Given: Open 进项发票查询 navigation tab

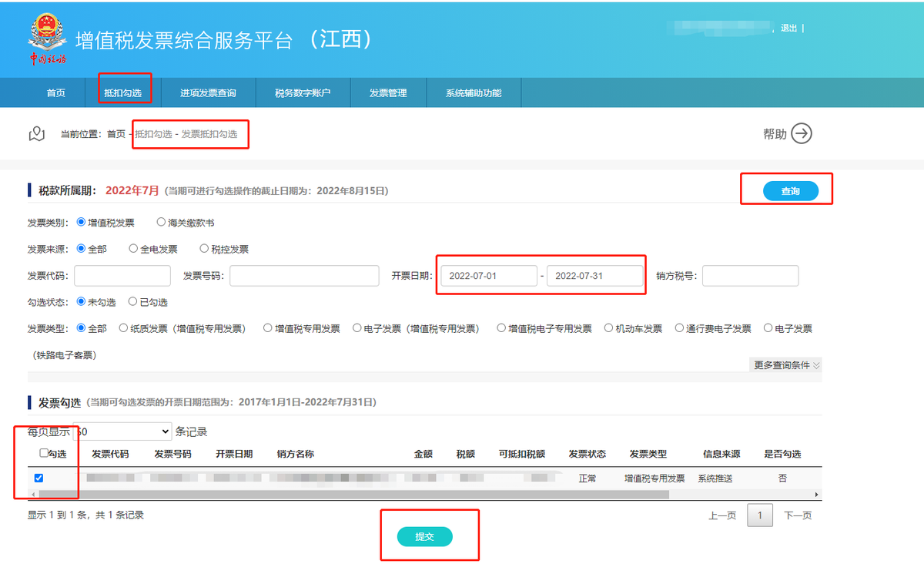Looking at the screenshot, I should tap(208, 92).
